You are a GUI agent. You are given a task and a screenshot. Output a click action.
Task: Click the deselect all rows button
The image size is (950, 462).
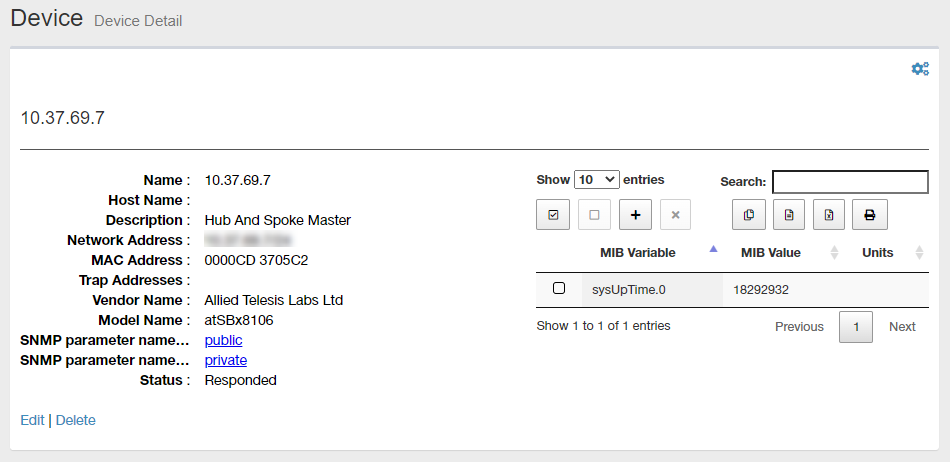point(594,215)
